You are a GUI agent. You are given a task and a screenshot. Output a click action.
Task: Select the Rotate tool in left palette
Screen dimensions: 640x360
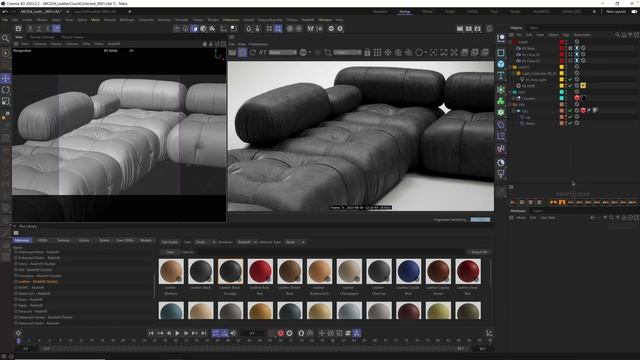[6, 90]
